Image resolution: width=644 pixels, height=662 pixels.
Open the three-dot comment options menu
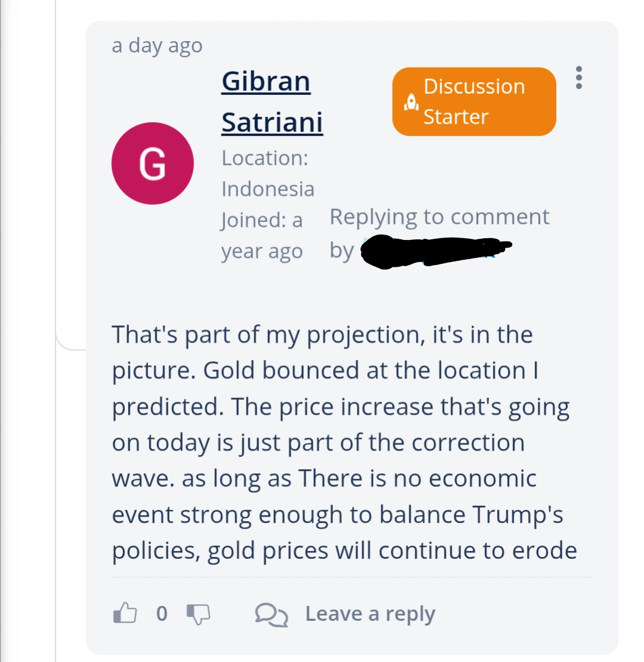[x=578, y=78]
